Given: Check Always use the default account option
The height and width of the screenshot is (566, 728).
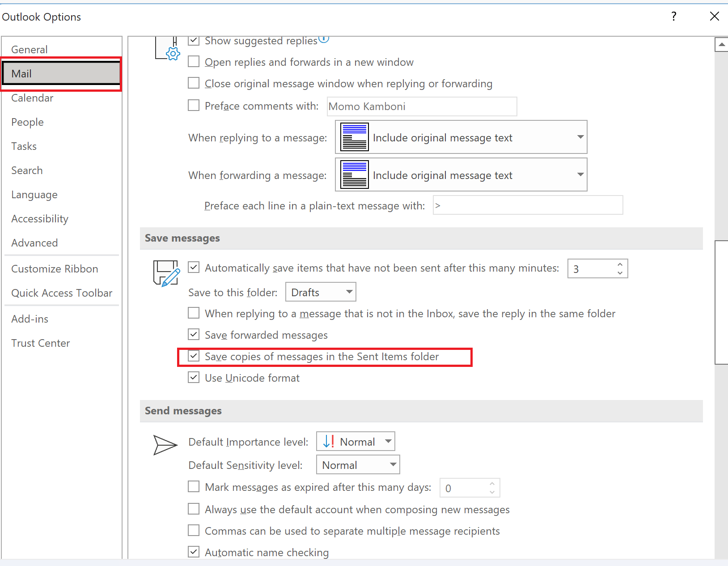Looking at the screenshot, I should pos(194,509).
